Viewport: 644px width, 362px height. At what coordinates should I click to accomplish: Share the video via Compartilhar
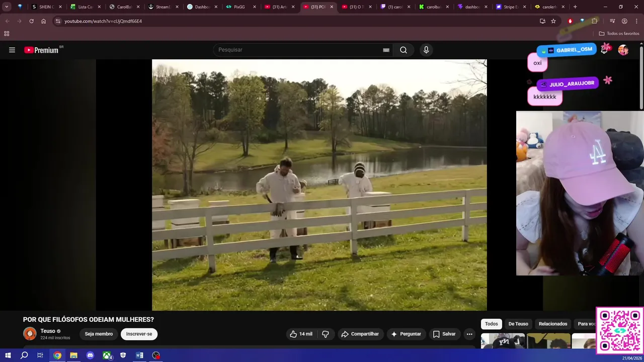360,334
